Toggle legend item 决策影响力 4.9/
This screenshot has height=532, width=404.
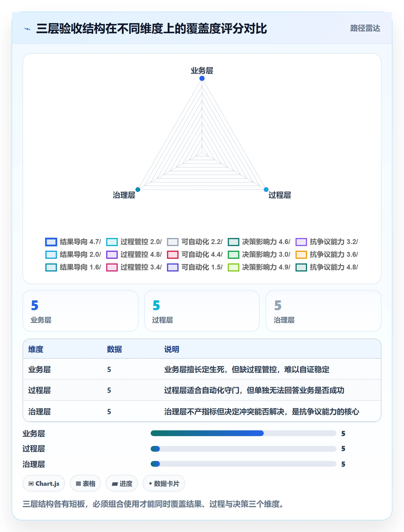click(259, 267)
